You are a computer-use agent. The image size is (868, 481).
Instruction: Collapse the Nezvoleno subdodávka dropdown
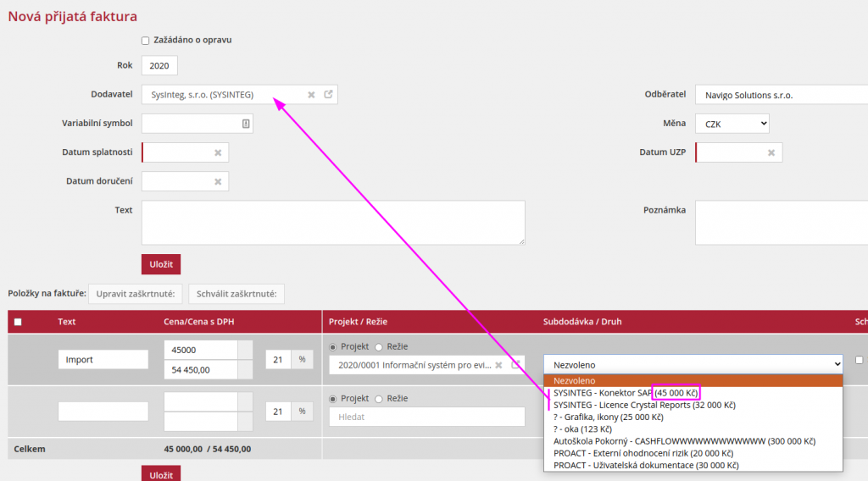(x=693, y=364)
